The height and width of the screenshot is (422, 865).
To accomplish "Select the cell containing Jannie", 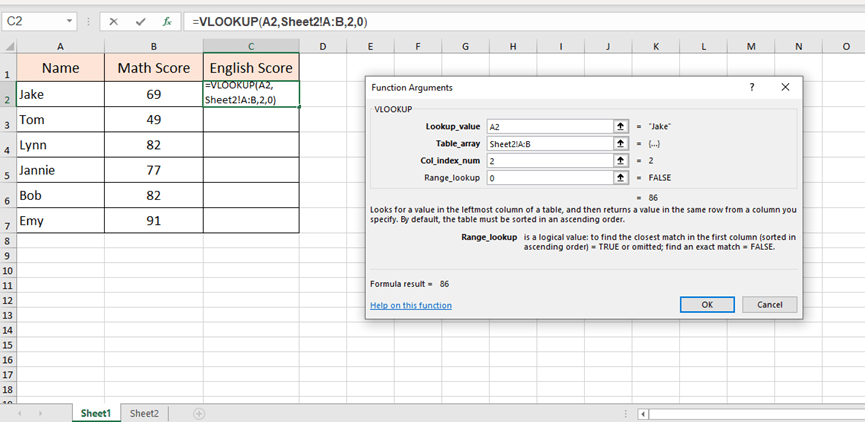I will [60, 170].
